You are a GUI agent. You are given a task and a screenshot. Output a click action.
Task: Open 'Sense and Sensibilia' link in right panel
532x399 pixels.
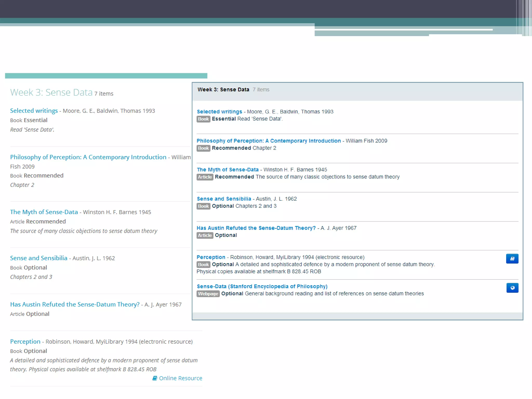pos(224,199)
